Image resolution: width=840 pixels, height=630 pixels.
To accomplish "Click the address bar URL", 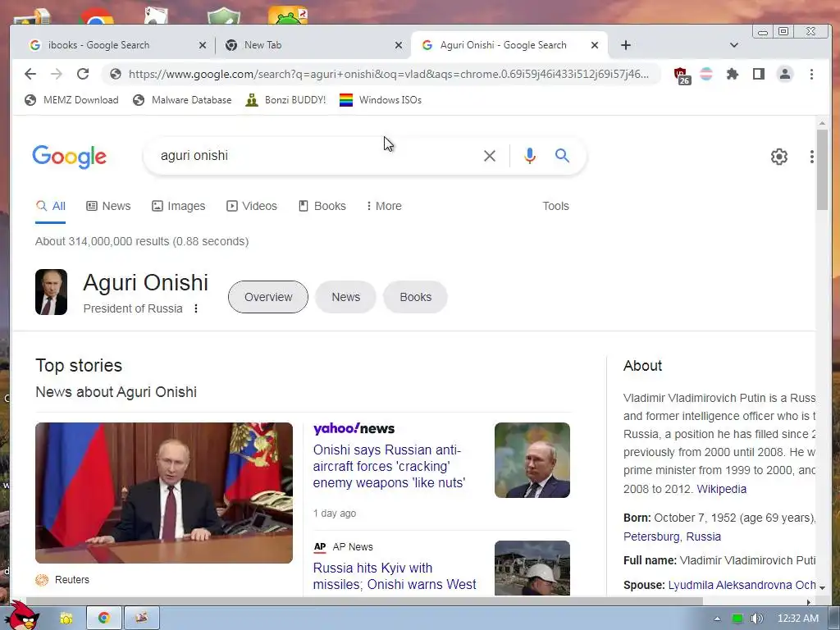I will point(388,74).
